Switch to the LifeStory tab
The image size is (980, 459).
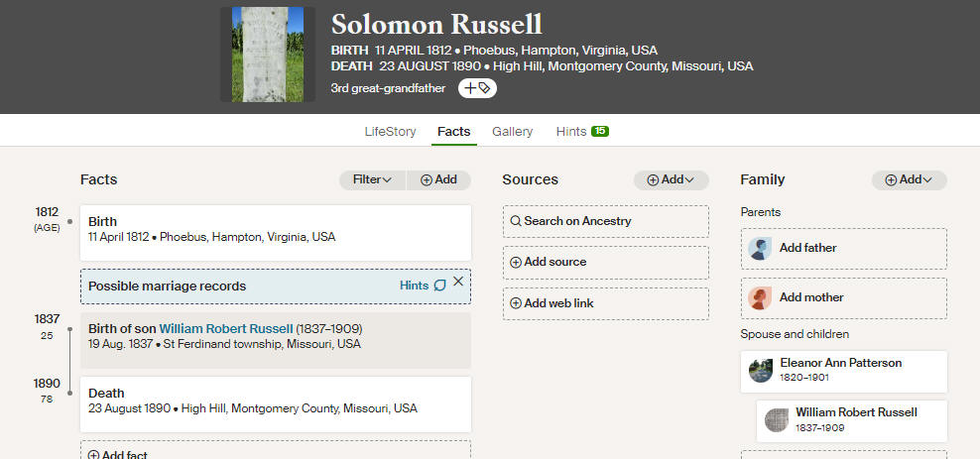[390, 132]
